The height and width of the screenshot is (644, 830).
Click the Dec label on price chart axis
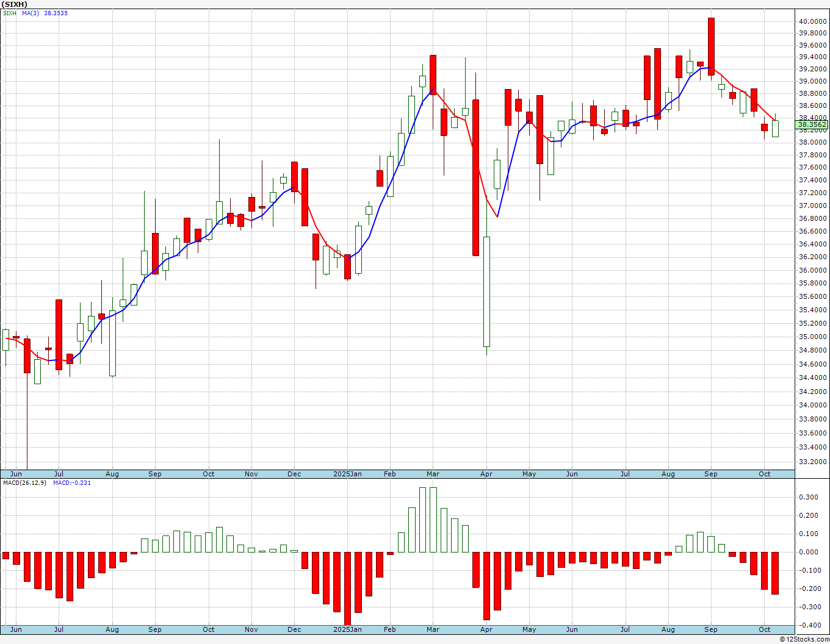pos(294,474)
